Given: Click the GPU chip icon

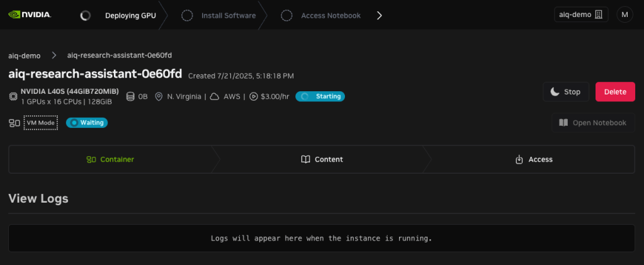Looking at the screenshot, I should (13, 96).
